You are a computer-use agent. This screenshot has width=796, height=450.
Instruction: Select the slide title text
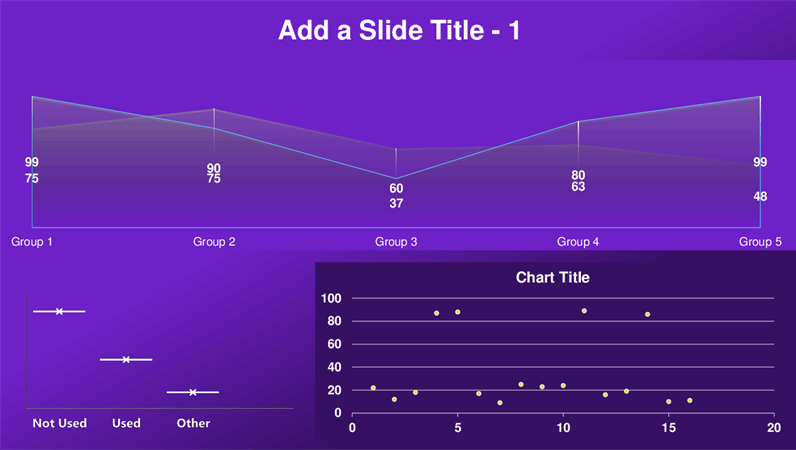(x=399, y=30)
